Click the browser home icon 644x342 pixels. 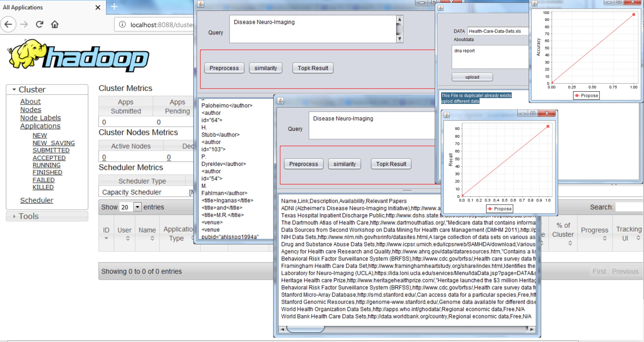pos(55,24)
